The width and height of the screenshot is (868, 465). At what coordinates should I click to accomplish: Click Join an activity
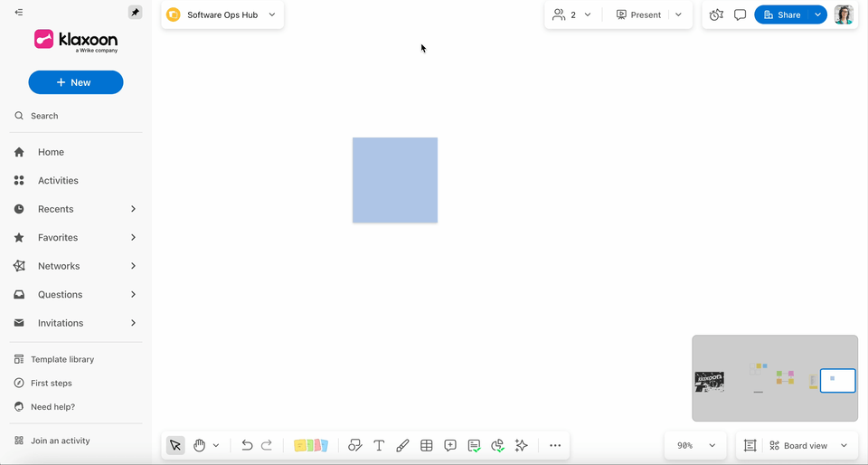tap(52, 441)
